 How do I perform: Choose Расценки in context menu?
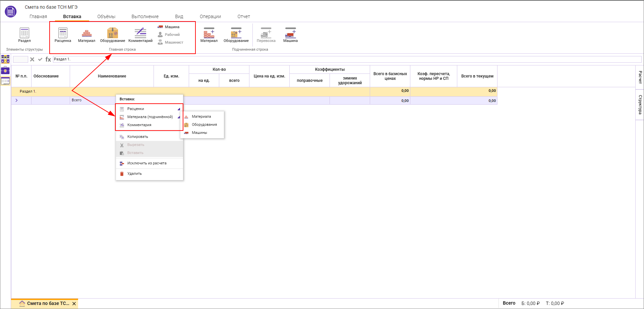click(149, 109)
